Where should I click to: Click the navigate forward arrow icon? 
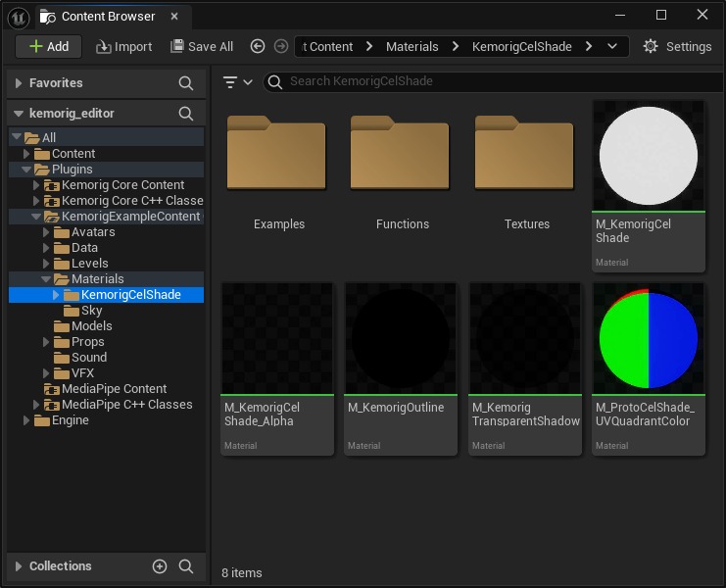click(281, 46)
